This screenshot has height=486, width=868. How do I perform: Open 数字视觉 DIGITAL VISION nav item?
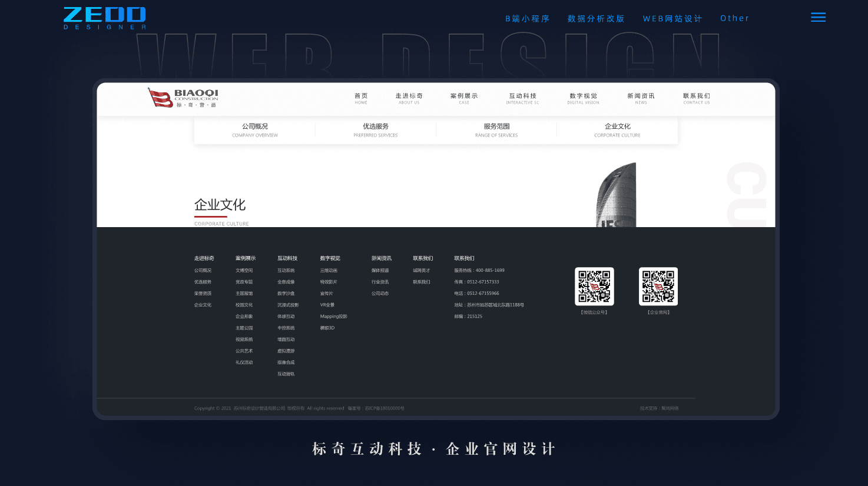tap(583, 98)
